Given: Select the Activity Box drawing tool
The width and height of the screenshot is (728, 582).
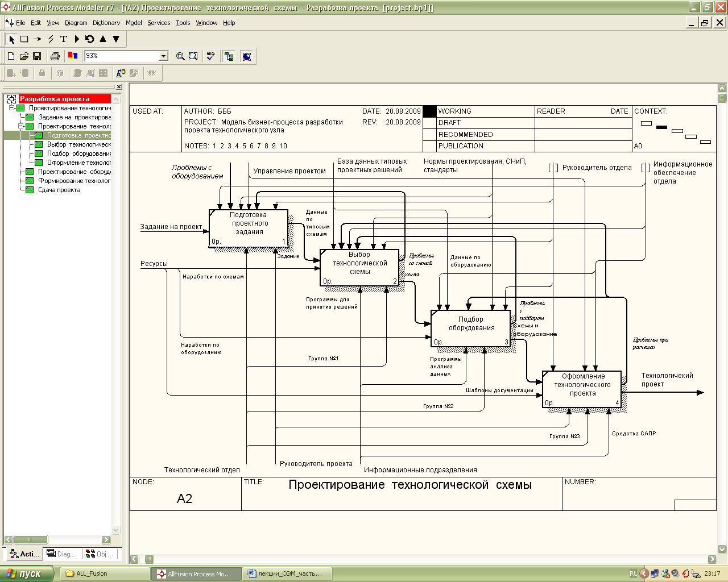Looking at the screenshot, I should pyautogui.click(x=24, y=39).
